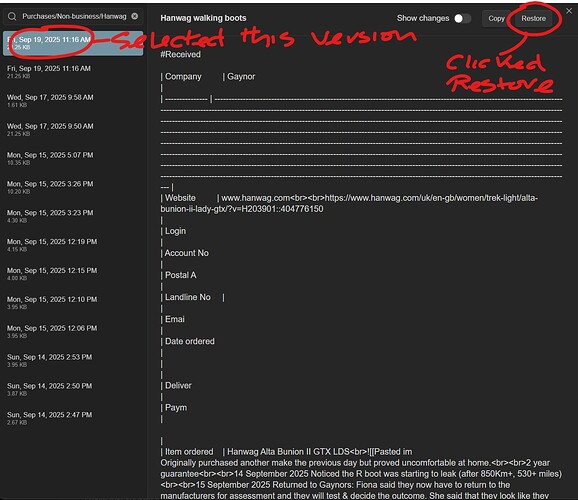The width and height of the screenshot is (578, 500).
Task: Select version Mon, Sep 15, 2025 12:15 PM
Action: [73, 274]
